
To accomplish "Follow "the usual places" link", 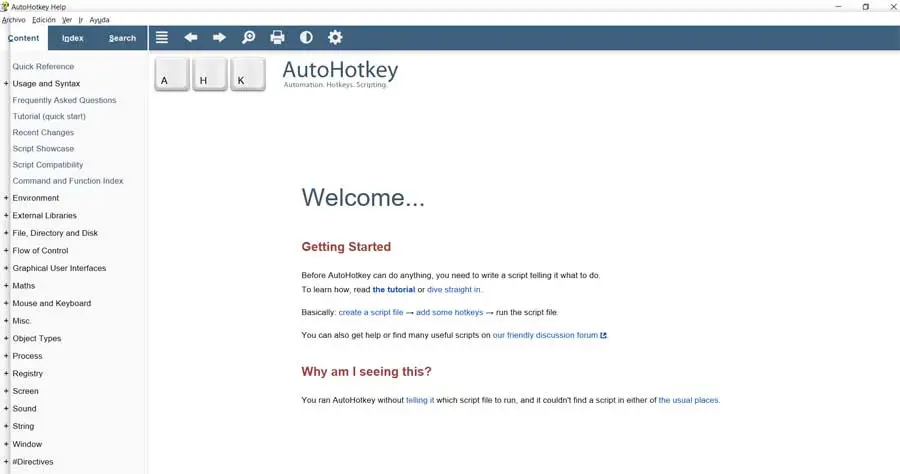I will click(688, 400).
